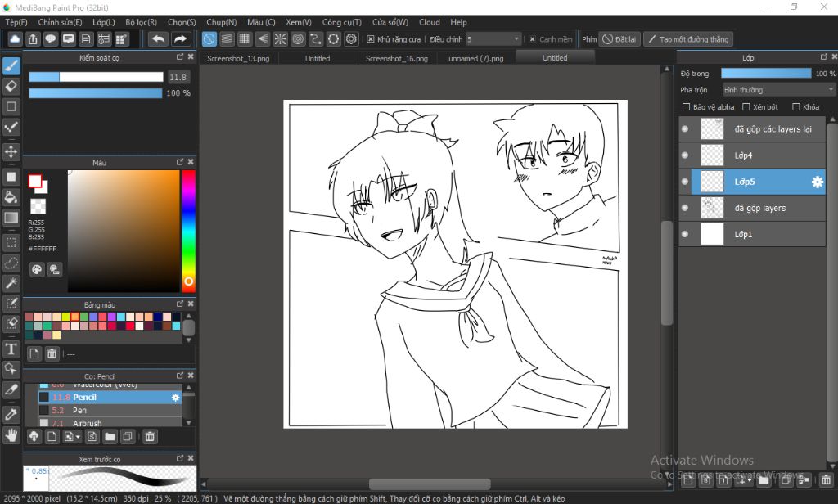Select the Hand tool
838x504 pixels.
11,435
